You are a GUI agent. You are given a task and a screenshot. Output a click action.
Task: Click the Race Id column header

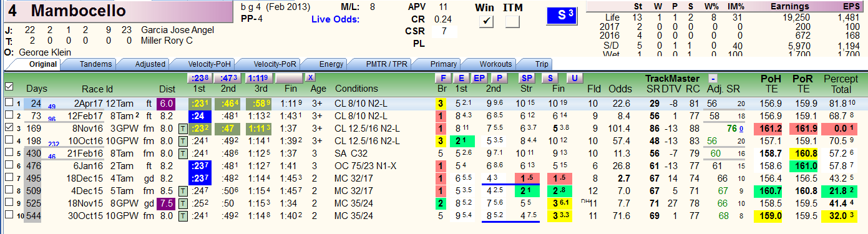tap(97, 89)
